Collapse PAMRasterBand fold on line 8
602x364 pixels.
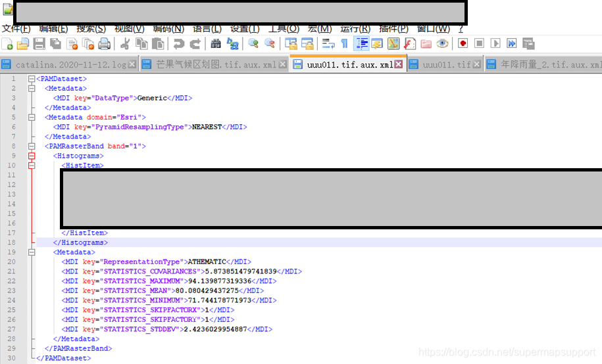32,146
